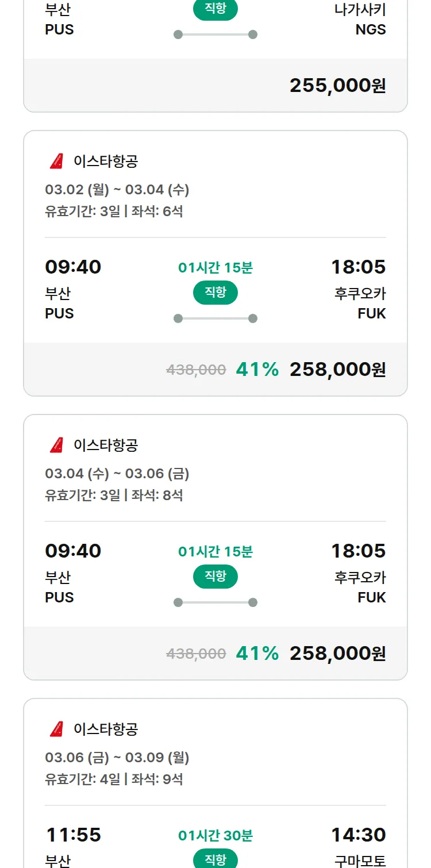Click the route line on the Nagasaki flight
The height and width of the screenshot is (868, 431).
click(215, 34)
